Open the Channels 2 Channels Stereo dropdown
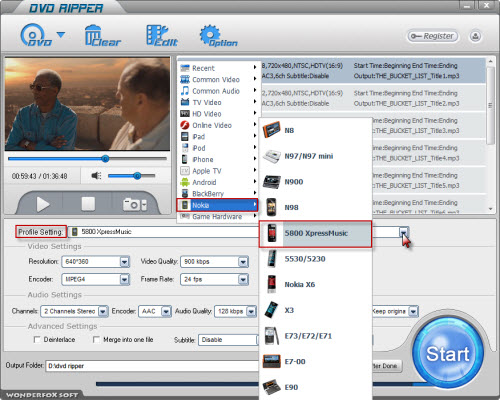The image size is (500, 400). (x=103, y=311)
